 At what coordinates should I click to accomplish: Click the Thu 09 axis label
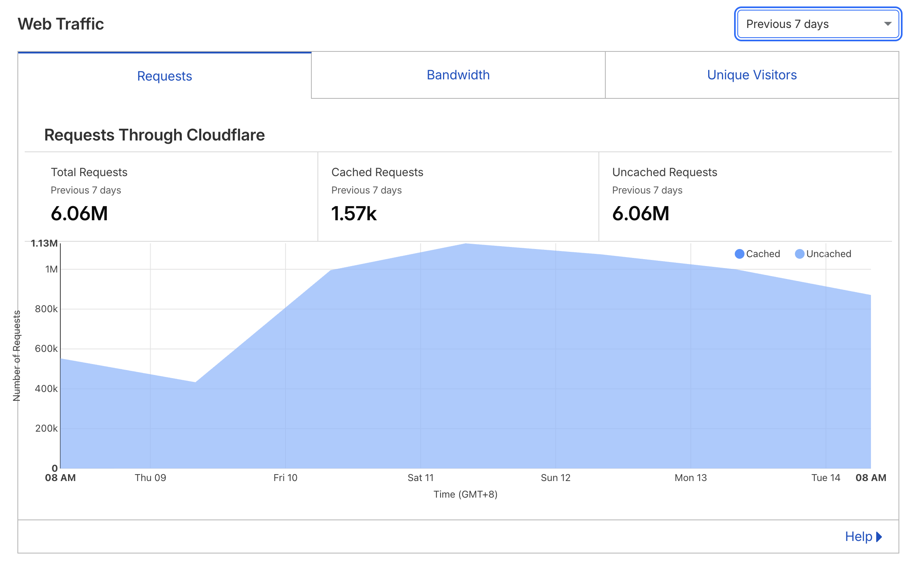150,478
